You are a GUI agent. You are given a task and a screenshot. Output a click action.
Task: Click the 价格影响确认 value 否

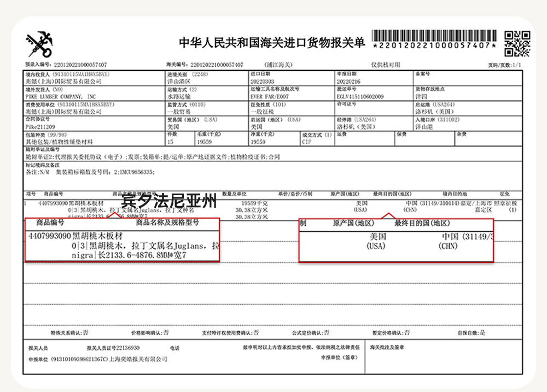[x=166, y=332]
